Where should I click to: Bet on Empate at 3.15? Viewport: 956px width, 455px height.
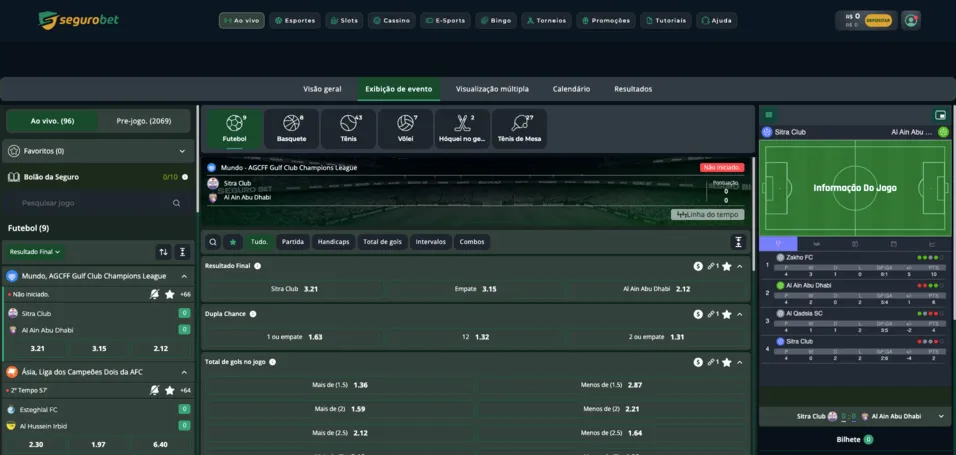pyautogui.click(x=476, y=289)
